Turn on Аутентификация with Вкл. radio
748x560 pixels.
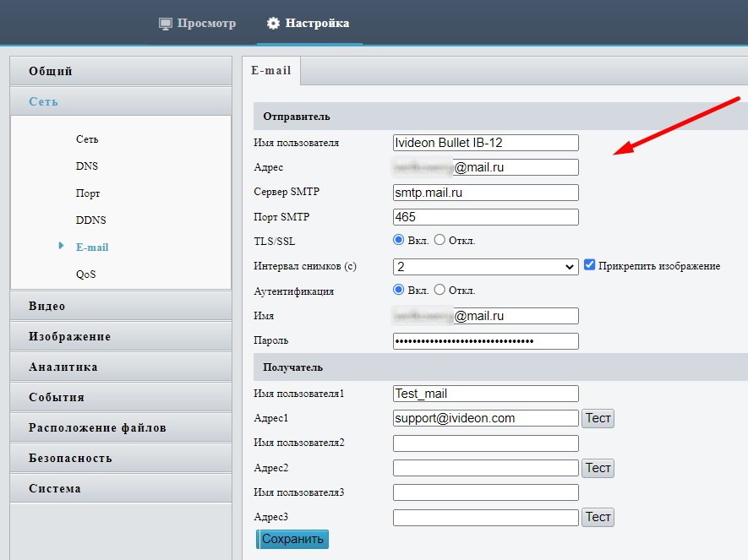(398, 290)
